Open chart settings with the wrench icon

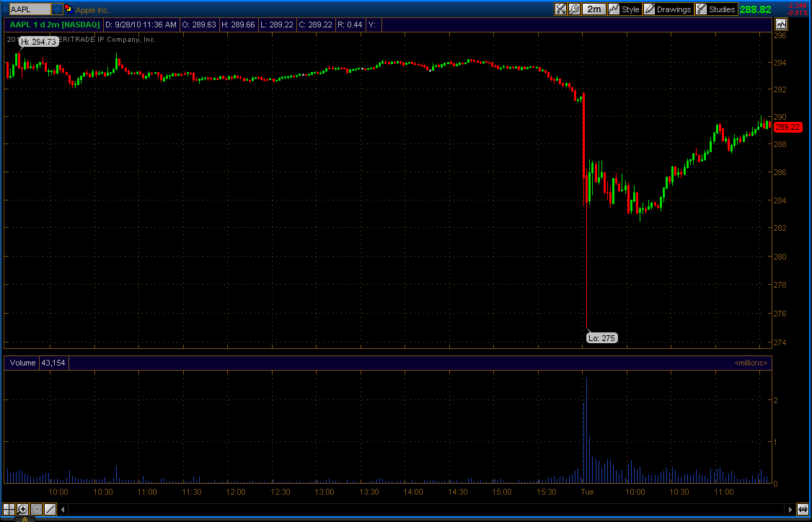(x=574, y=9)
